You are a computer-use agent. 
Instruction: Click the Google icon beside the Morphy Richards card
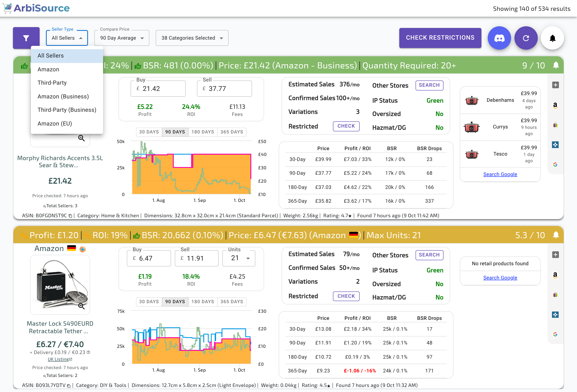tap(555, 165)
